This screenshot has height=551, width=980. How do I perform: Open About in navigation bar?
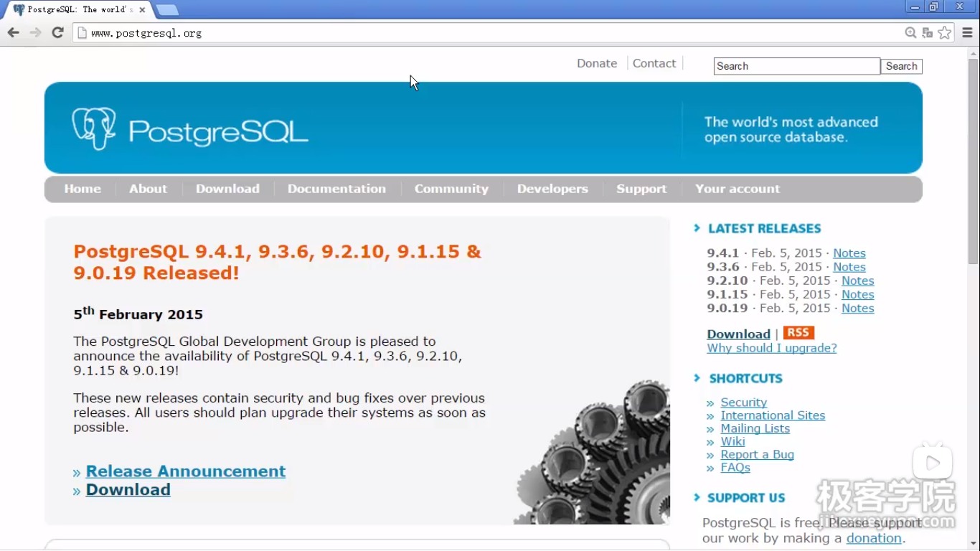tap(148, 189)
